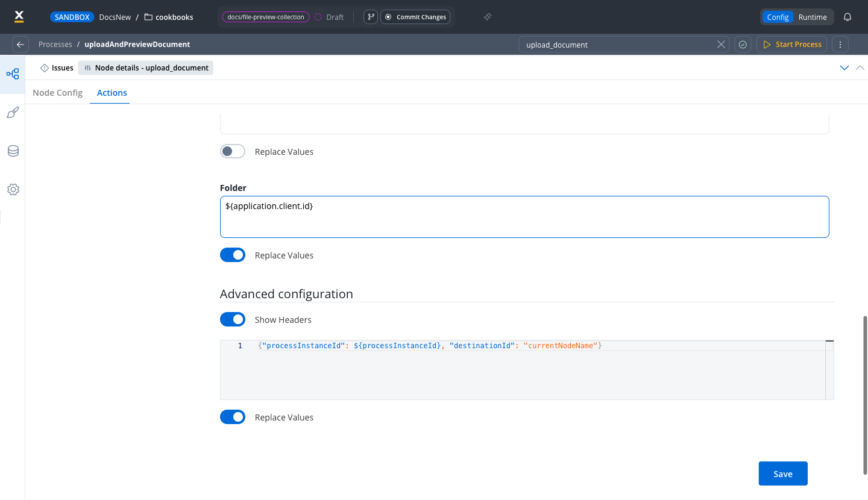Select the Actions tab

112,93
